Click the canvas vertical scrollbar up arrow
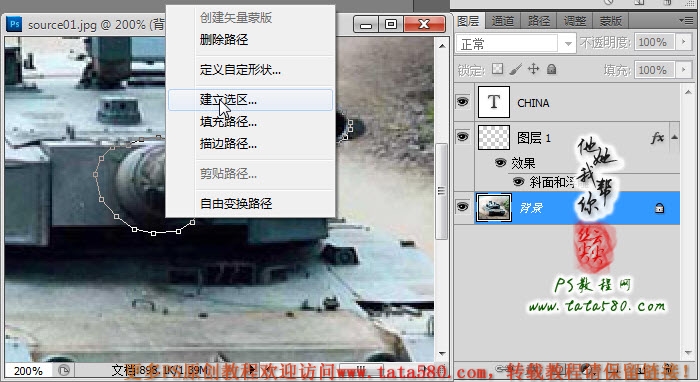 442,46
